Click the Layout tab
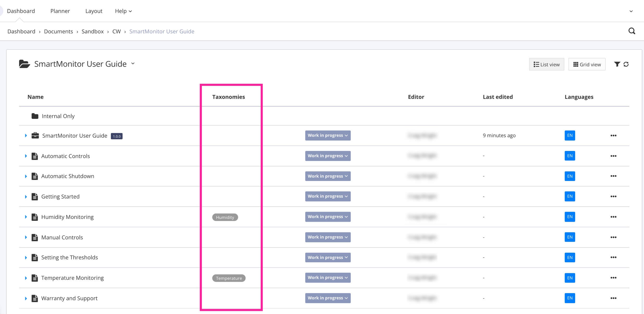Viewport: 644px width, 314px height. tap(94, 11)
